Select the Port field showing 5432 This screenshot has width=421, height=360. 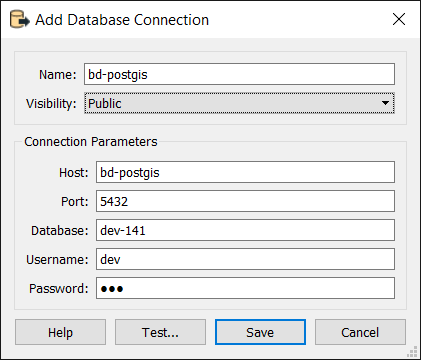tap(245, 201)
